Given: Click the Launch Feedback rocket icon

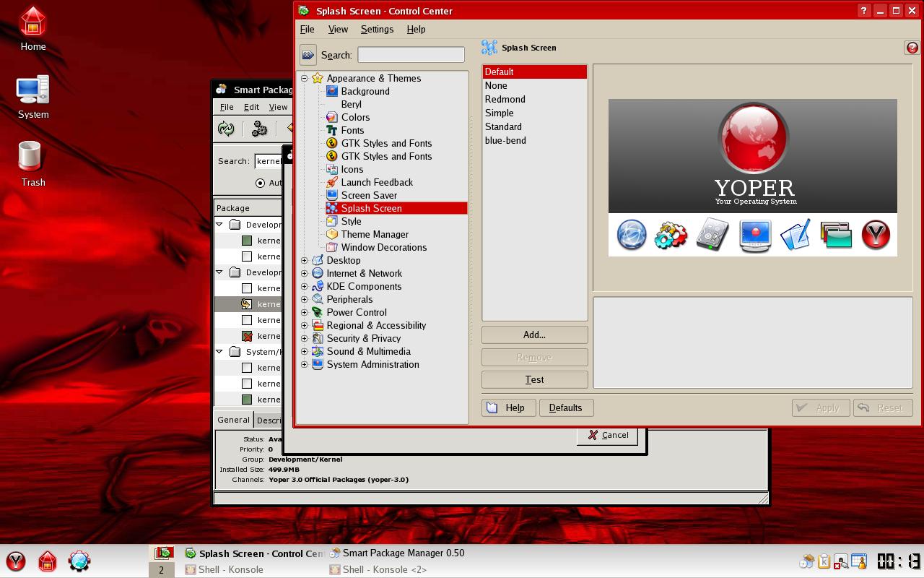Looking at the screenshot, I should (x=332, y=182).
